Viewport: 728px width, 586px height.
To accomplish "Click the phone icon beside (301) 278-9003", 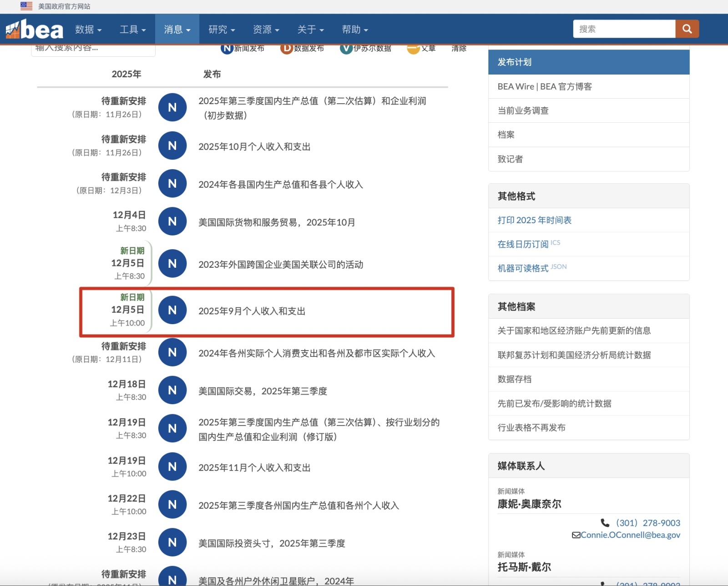I will tap(605, 523).
